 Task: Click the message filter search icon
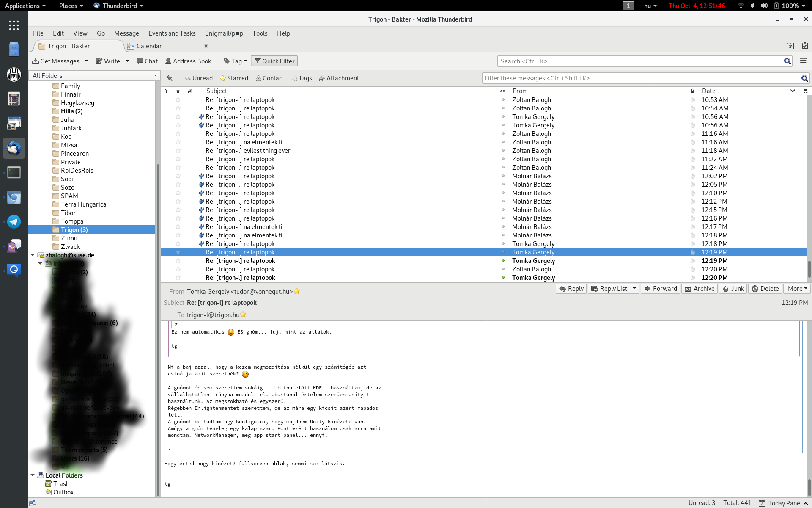click(x=804, y=78)
